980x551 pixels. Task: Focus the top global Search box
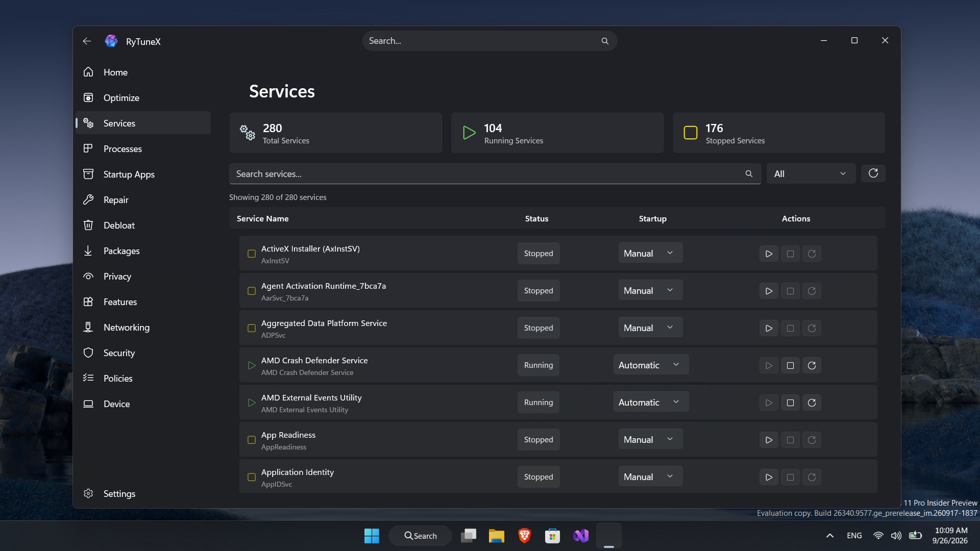pos(489,41)
